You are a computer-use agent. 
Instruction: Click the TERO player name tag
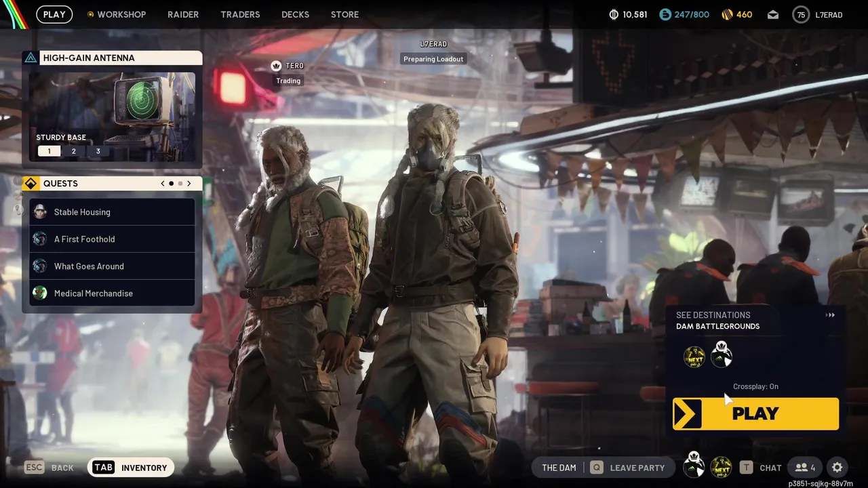(295, 66)
